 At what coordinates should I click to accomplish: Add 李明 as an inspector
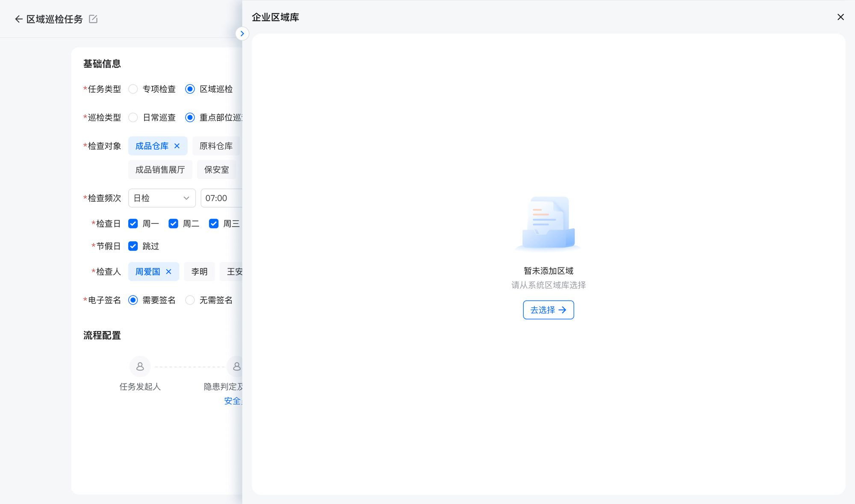point(199,272)
